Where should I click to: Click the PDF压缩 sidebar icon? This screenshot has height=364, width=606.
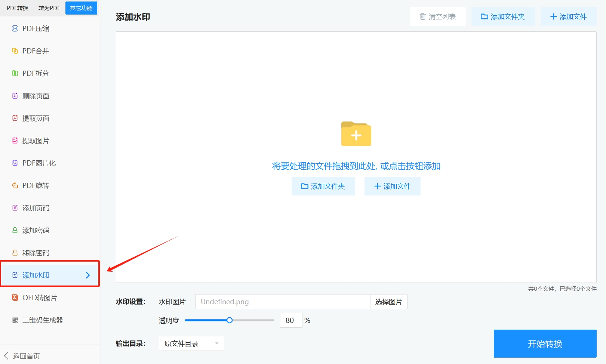pyautogui.click(x=15, y=28)
